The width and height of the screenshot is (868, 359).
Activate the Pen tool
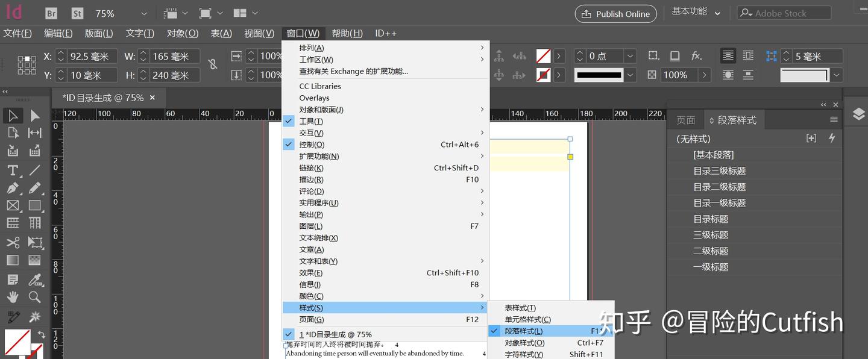coord(13,188)
